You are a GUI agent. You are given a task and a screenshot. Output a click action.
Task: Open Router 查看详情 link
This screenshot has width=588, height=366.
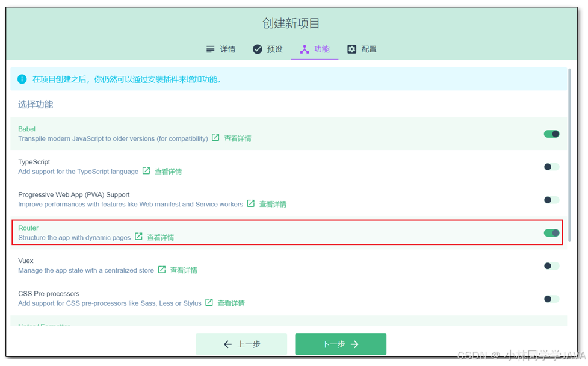[160, 237]
